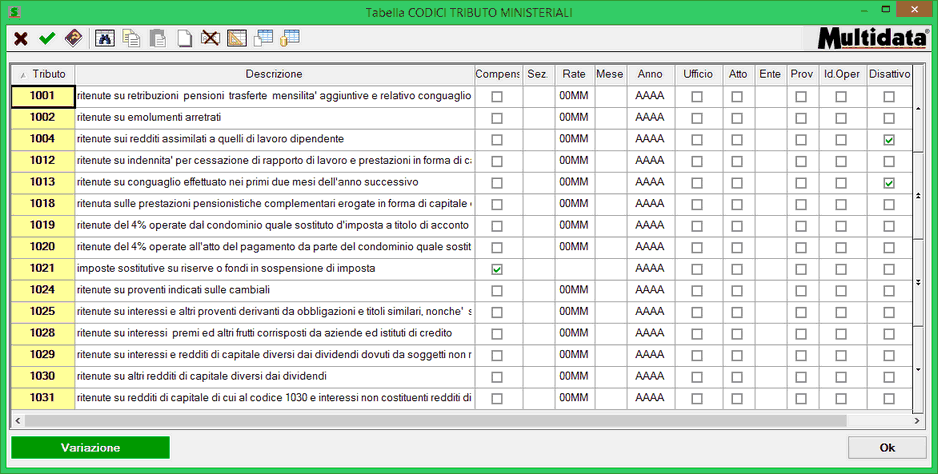
Task: Toggle Prov checkbox for tributo 1029
Action: point(801,356)
